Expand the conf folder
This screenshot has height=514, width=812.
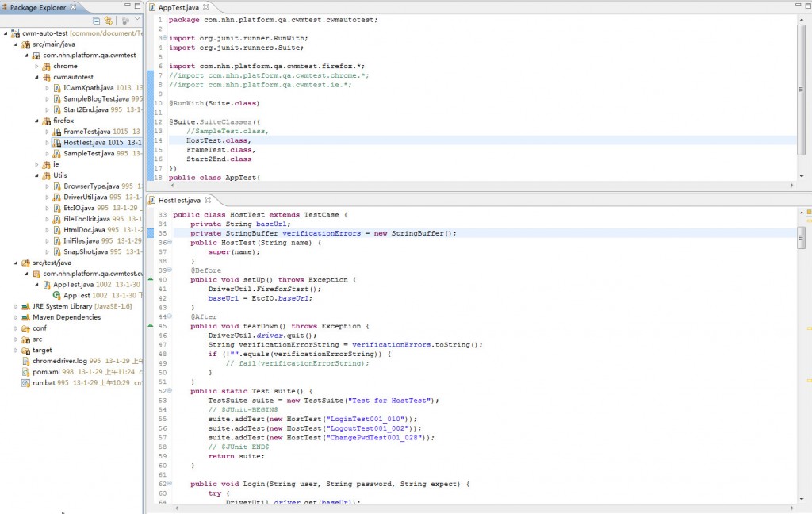16,328
